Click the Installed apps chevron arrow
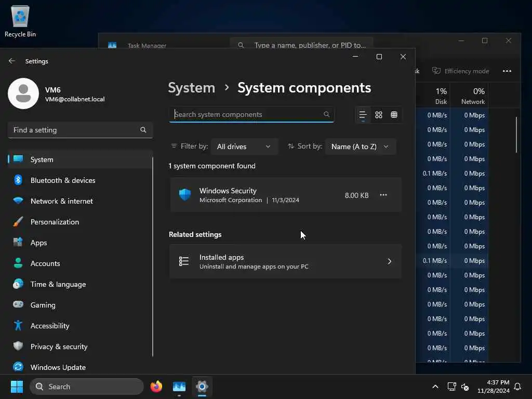This screenshot has width=532, height=399. pyautogui.click(x=390, y=261)
